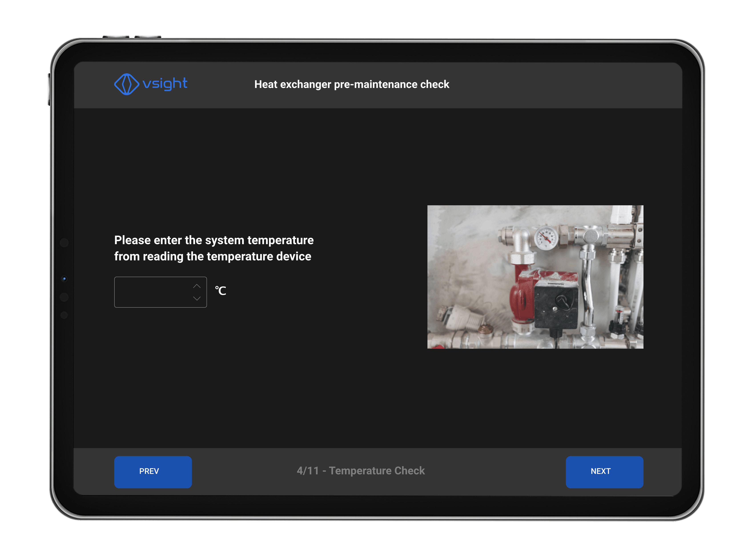Return to the previous checklist step
Screen dimensions: 756x559
(x=153, y=471)
